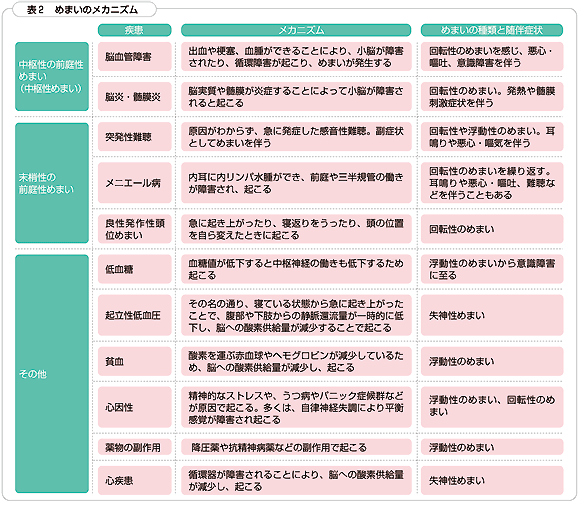Click the 脳炎・髄膜炎 disease cell

pos(134,97)
